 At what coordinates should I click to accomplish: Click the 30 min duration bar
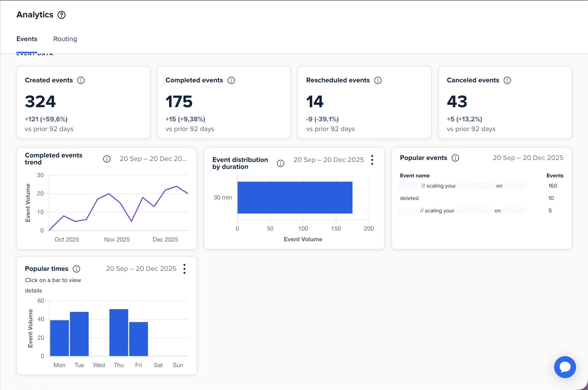pos(295,197)
